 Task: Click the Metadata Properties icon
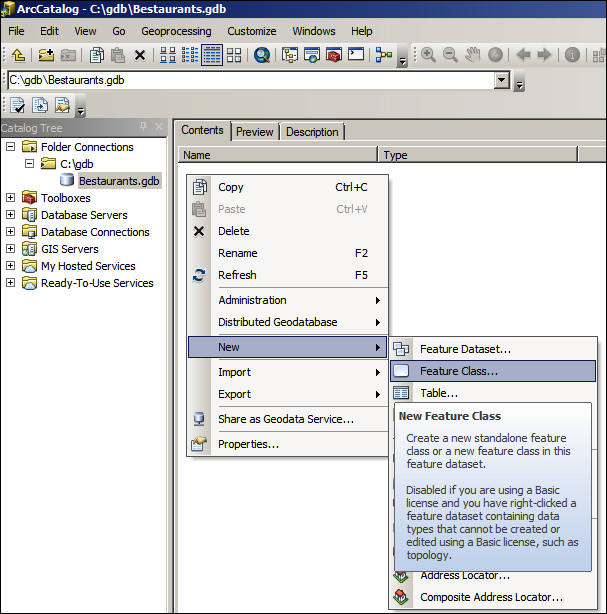pos(62,105)
